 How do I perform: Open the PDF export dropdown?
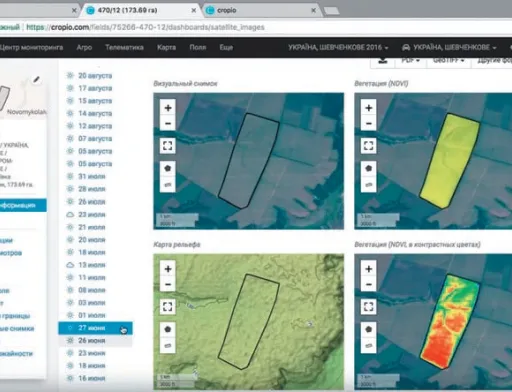pos(410,61)
